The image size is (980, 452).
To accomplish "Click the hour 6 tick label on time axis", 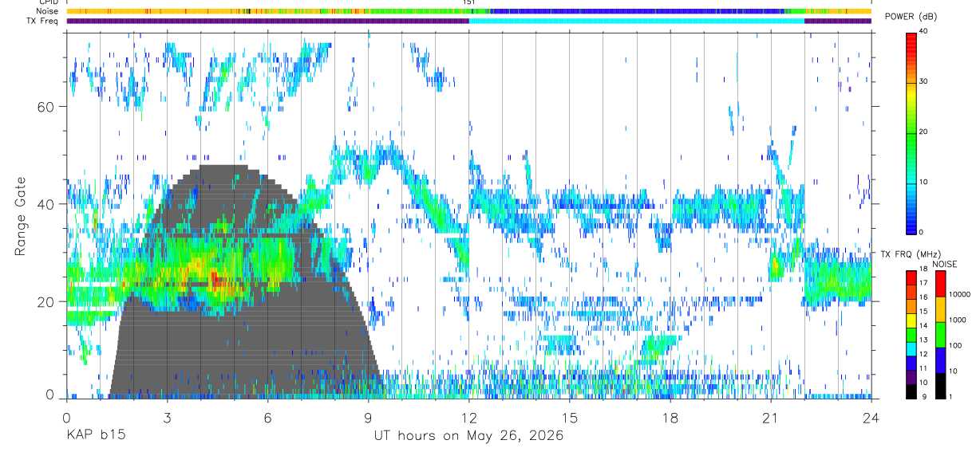I will click(x=267, y=417).
